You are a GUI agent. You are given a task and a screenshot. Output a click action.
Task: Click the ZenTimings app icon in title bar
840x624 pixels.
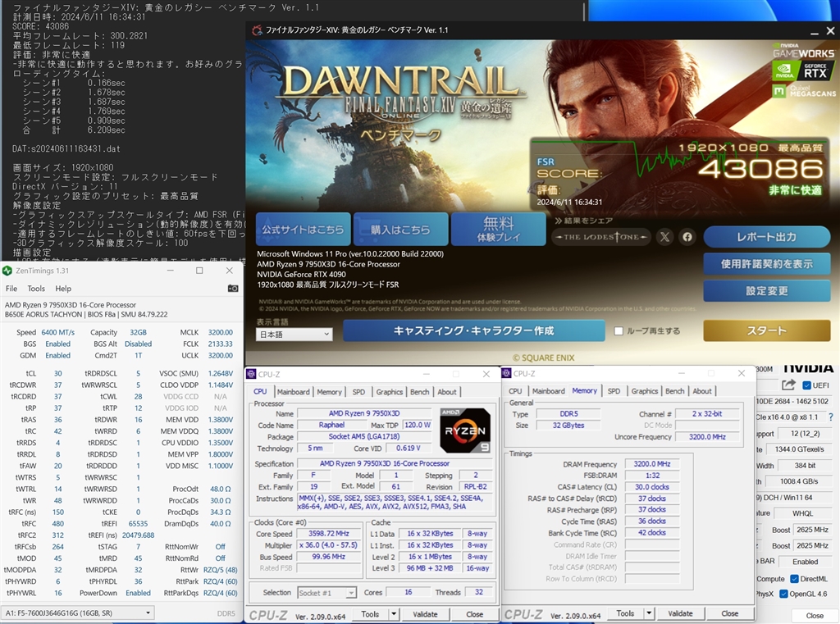[7, 271]
